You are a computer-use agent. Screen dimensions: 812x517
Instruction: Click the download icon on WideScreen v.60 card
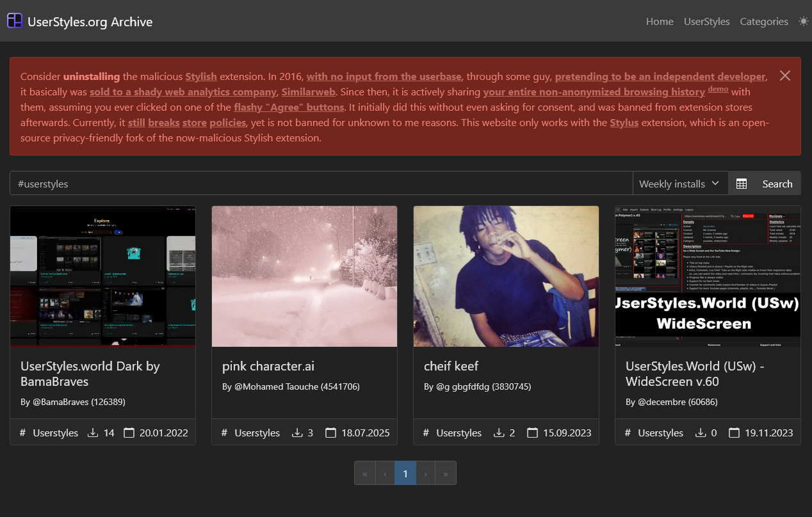(x=701, y=433)
